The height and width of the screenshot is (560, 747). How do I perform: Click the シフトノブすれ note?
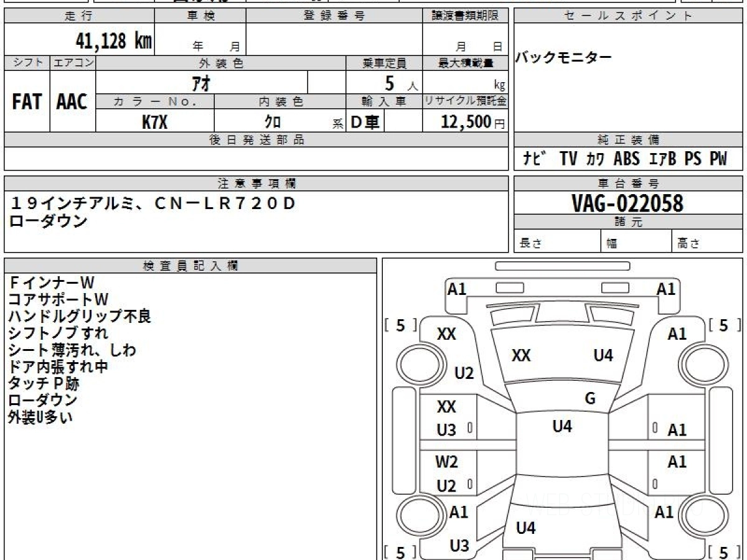coord(59,334)
